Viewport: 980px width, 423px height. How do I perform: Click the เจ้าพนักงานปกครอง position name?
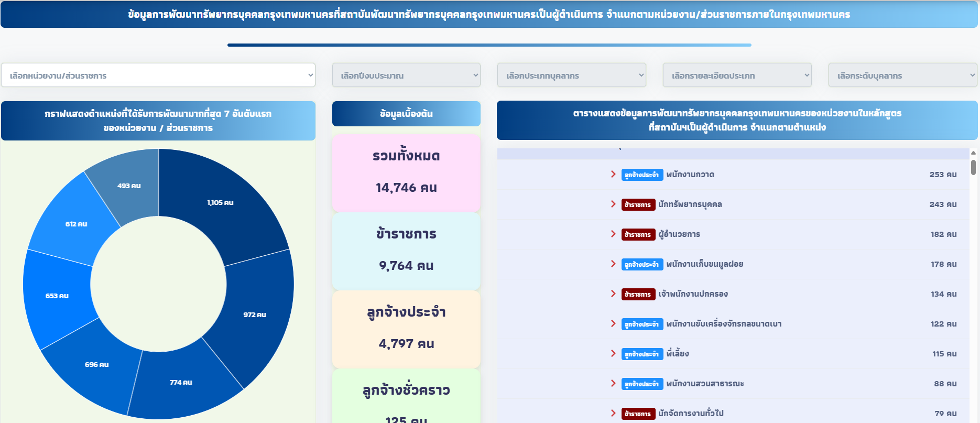pos(693,294)
